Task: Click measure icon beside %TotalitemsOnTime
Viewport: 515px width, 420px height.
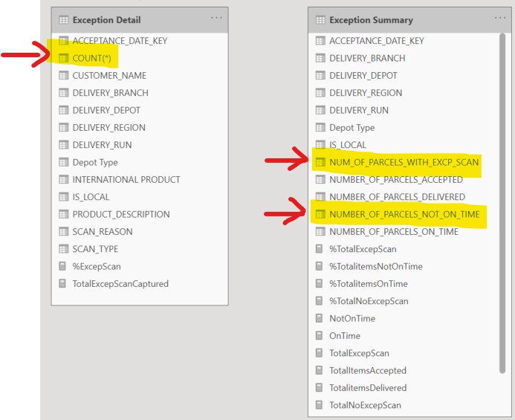Action: 320,284
